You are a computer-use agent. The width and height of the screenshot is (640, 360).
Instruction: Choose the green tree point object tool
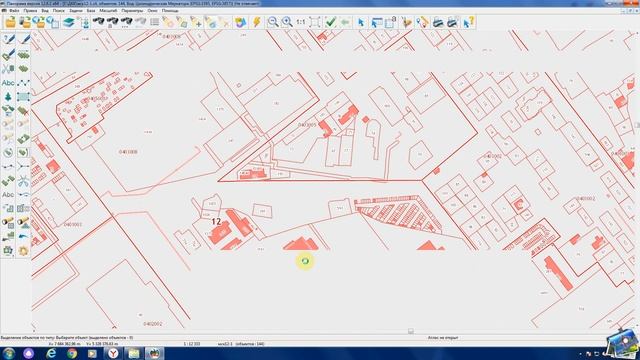(8, 97)
